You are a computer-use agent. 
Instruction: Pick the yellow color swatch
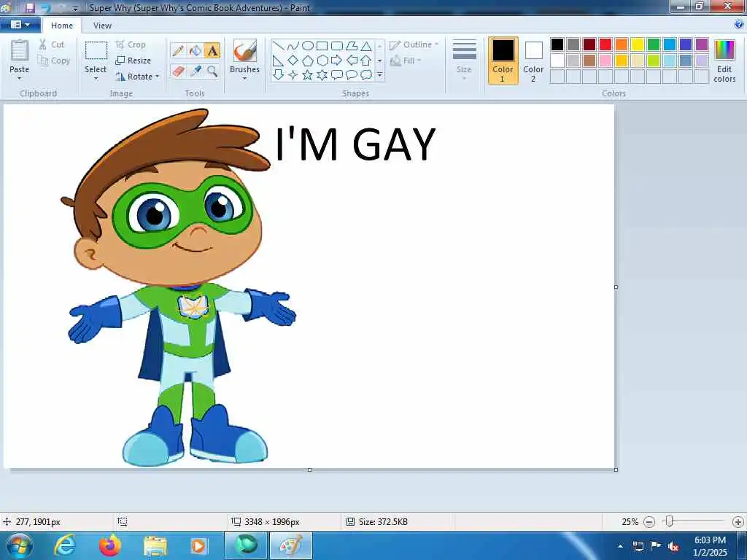(637, 44)
